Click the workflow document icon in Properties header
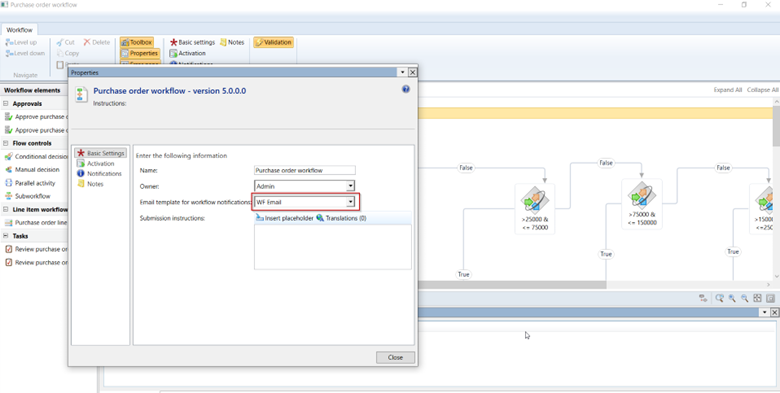 tap(81, 94)
